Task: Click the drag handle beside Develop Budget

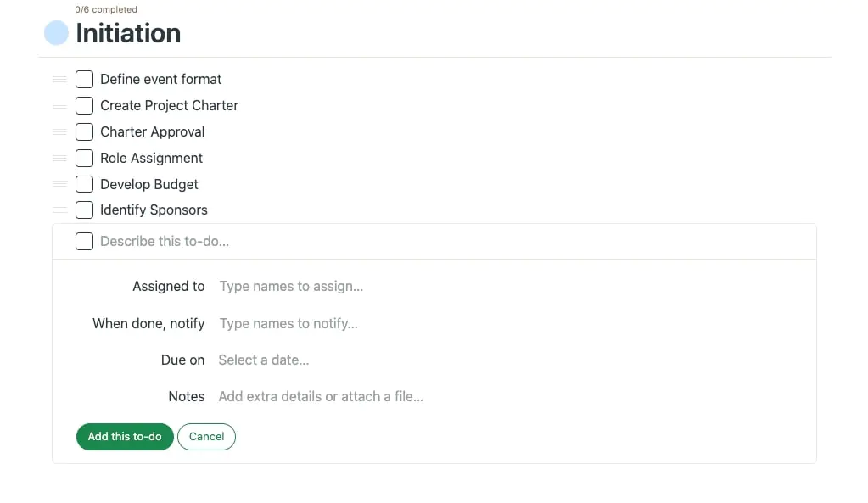Action: pos(59,184)
